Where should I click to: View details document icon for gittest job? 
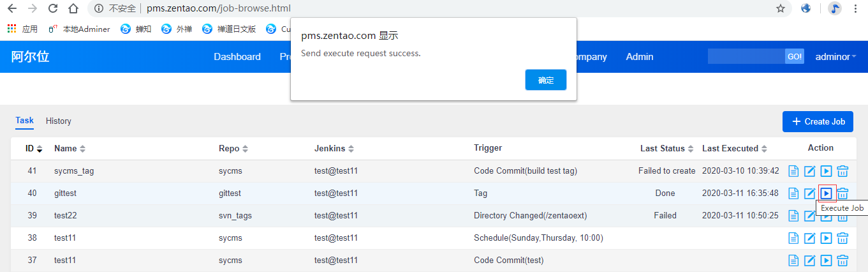(793, 193)
